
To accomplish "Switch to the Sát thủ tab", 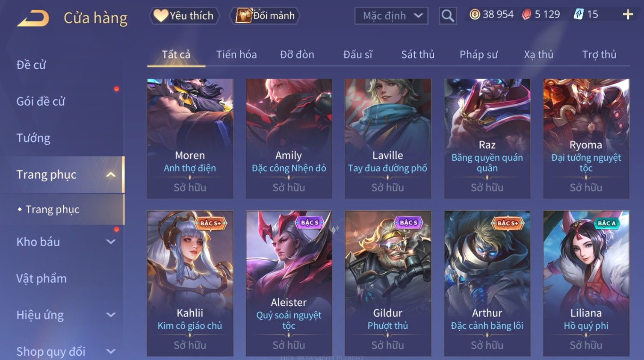I will pos(418,55).
